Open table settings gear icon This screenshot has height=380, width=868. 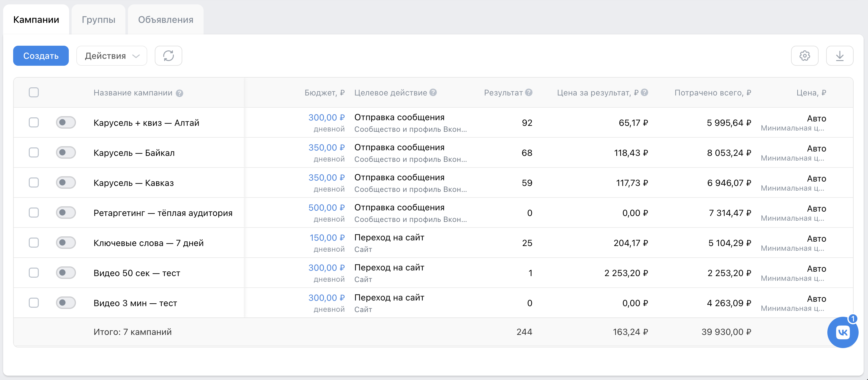click(805, 56)
